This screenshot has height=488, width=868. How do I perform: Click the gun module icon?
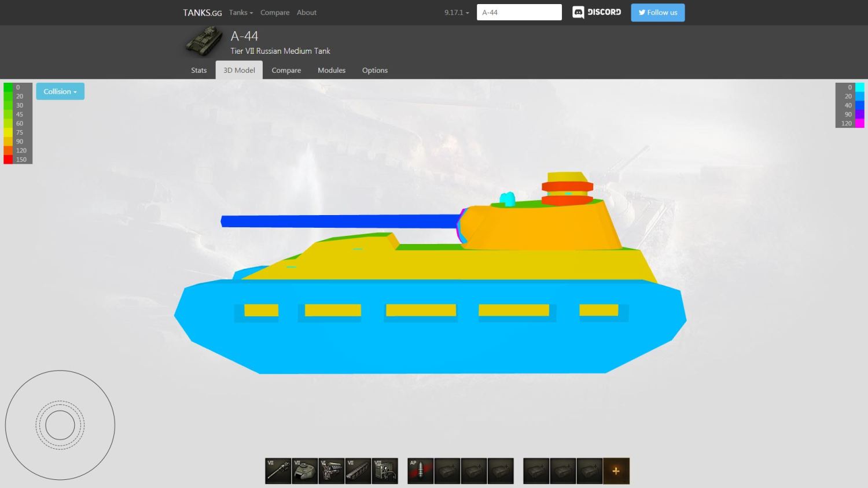278,471
